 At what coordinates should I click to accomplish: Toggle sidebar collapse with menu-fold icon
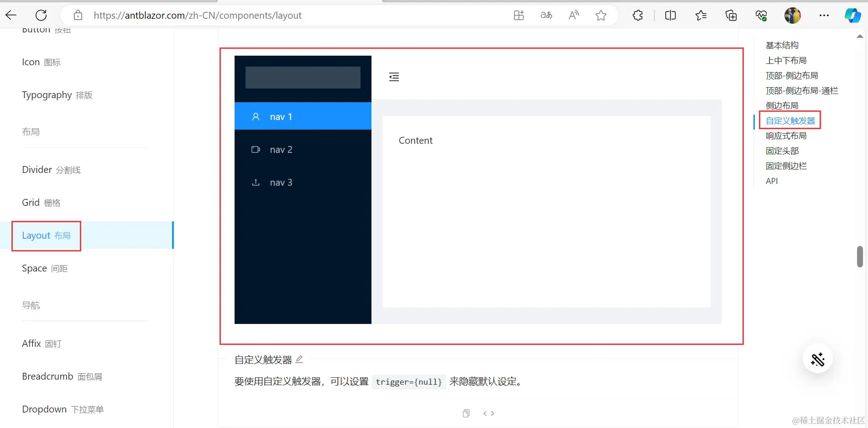(x=394, y=77)
